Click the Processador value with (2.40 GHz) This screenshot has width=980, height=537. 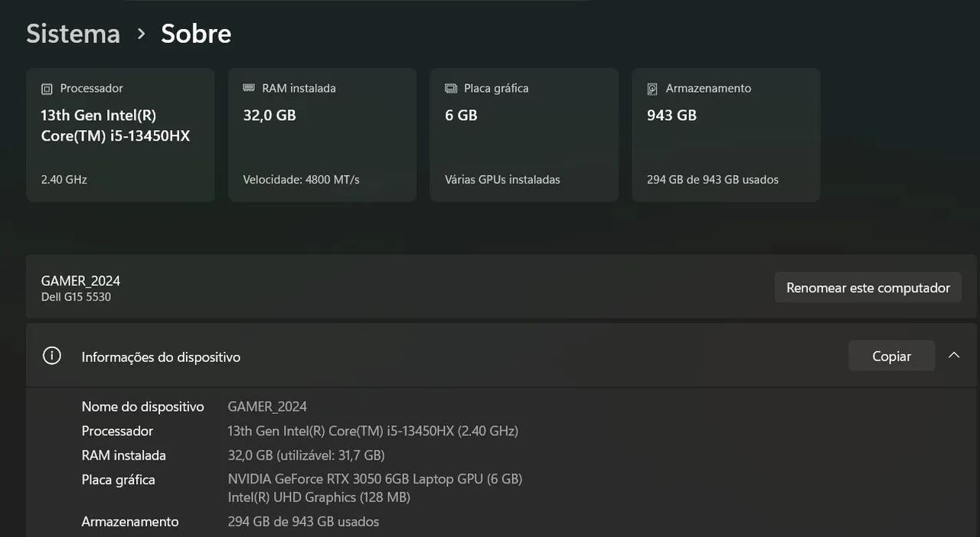point(373,431)
